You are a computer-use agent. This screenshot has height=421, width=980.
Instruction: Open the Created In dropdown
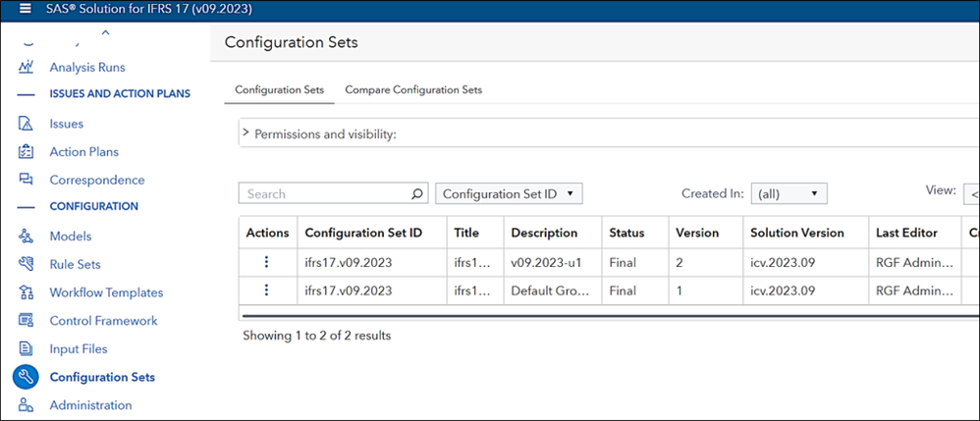tap(789, 194)
